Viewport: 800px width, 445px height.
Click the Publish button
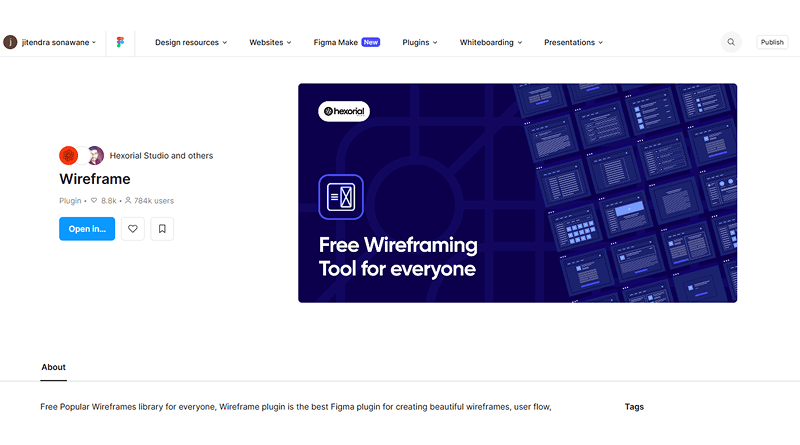772,42
